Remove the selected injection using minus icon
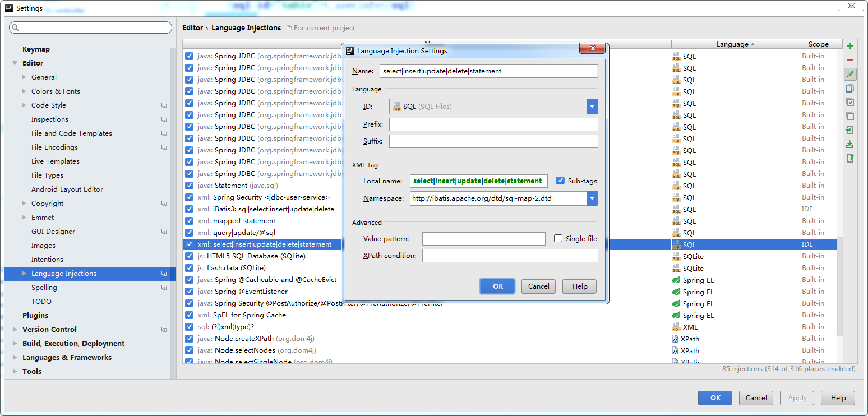 pos(850,60)
